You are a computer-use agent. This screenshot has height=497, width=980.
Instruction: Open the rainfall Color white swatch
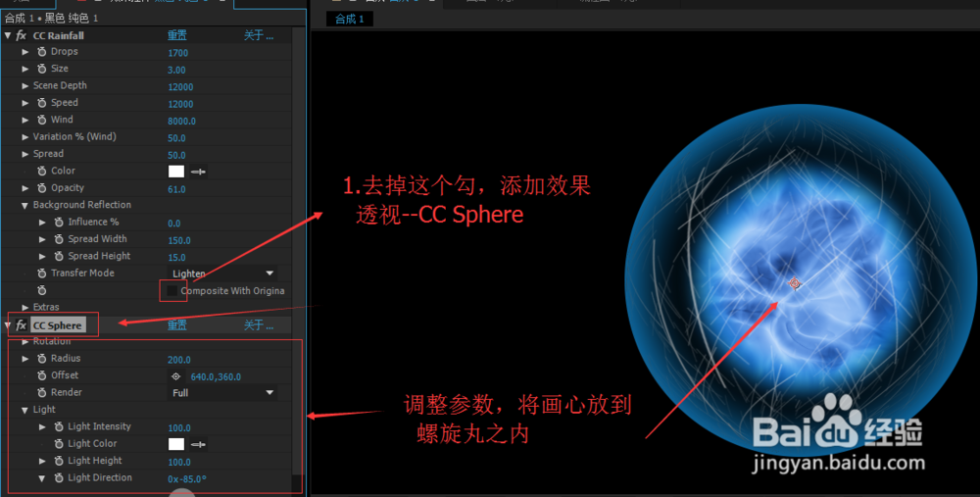[x=176, y=172]
